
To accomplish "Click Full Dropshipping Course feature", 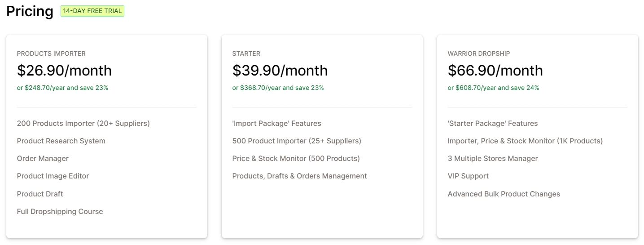I will (60, 211).
